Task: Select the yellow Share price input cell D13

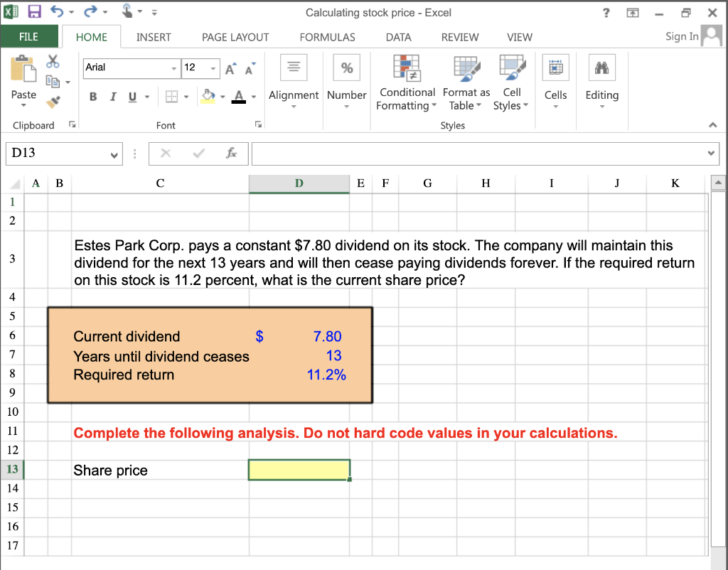Action: tap(299, 470)
